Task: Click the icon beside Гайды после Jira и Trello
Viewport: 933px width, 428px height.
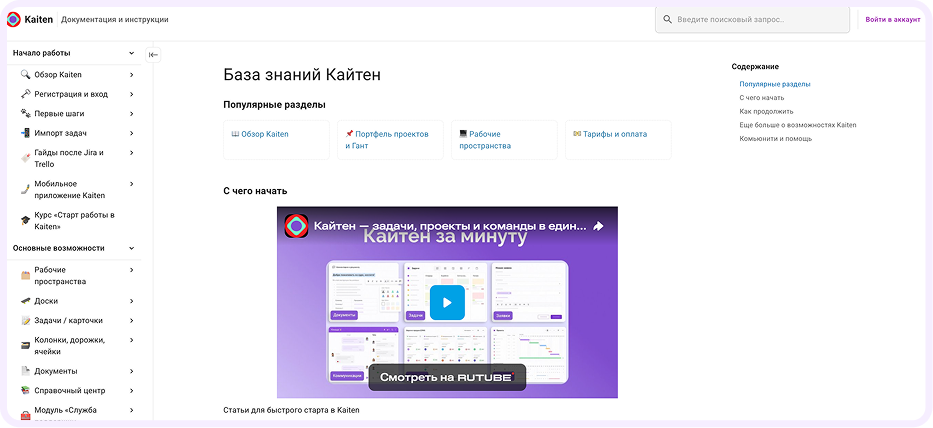Action: click(x=26, y=158)
